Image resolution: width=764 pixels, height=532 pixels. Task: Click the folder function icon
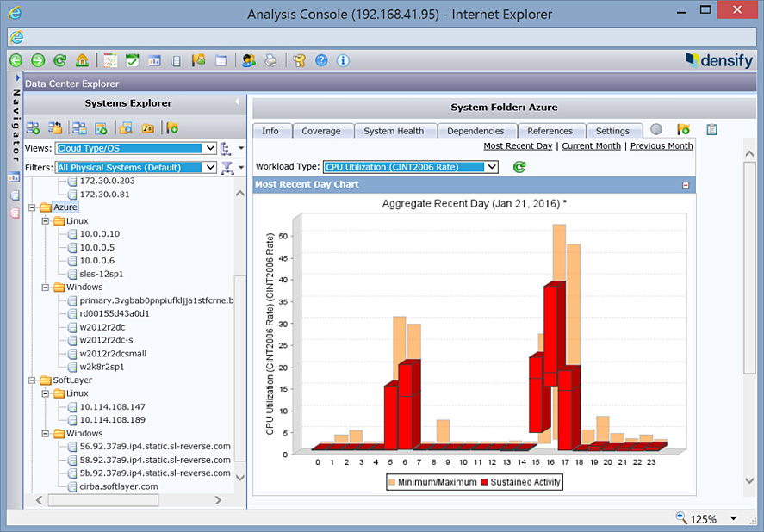pos(147,128)
